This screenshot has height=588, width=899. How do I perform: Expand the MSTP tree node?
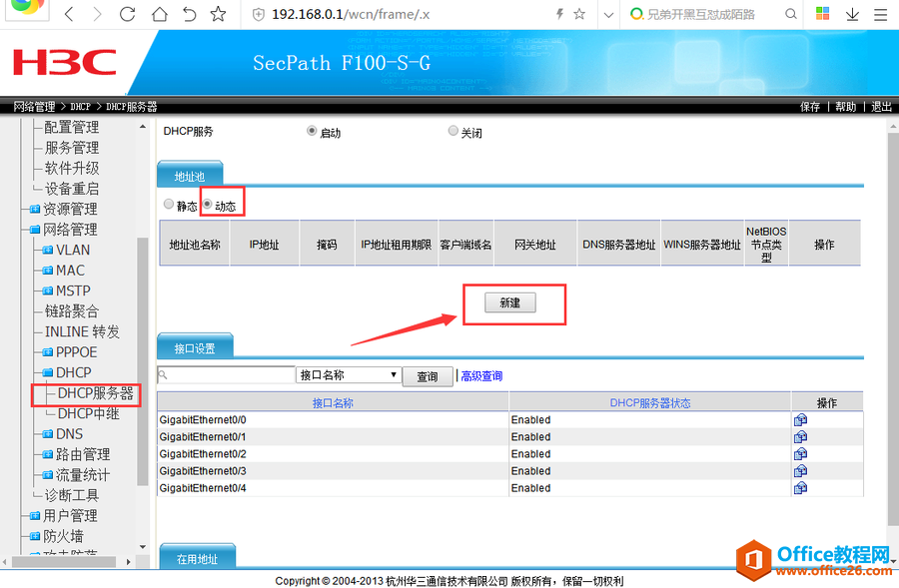[x=48, y=292]
